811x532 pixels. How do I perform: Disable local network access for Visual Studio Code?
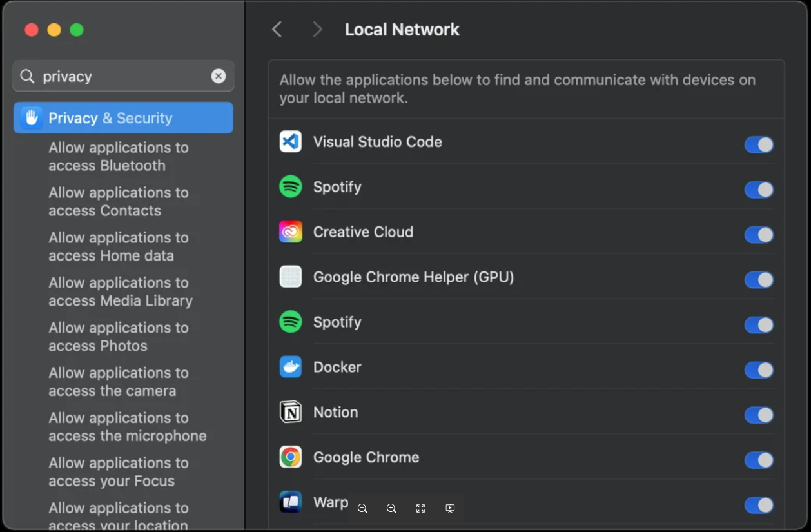pos(759,144)
